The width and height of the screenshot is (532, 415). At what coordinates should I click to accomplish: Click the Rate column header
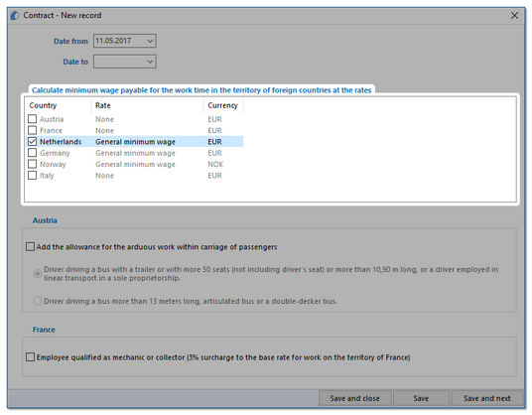(x=147, y=105)
